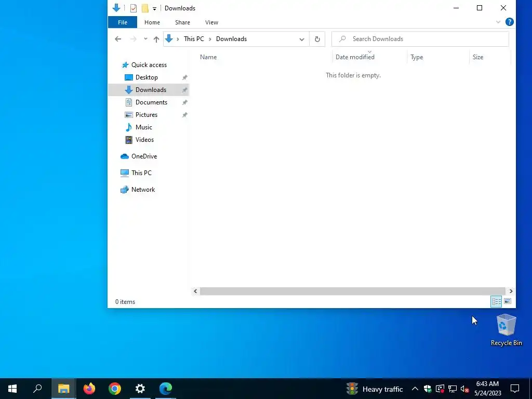
Task: Click the forward navigation arrow
Action: (134, 39)
